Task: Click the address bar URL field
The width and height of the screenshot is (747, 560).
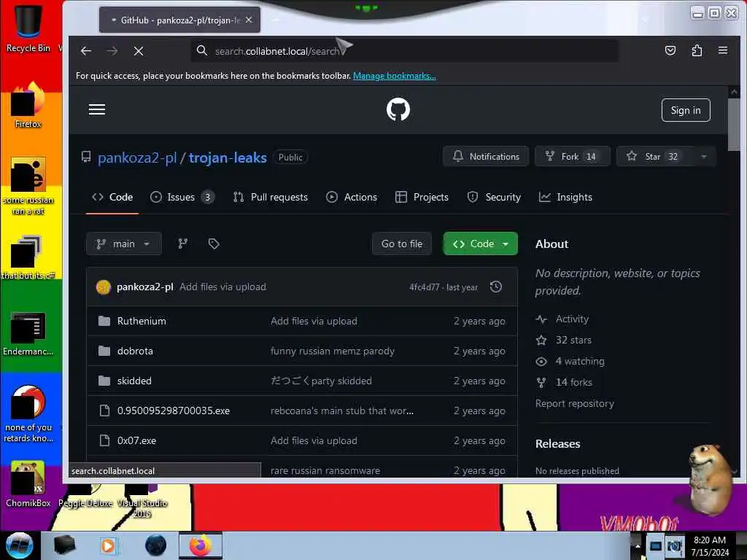Action: [405, 50]
